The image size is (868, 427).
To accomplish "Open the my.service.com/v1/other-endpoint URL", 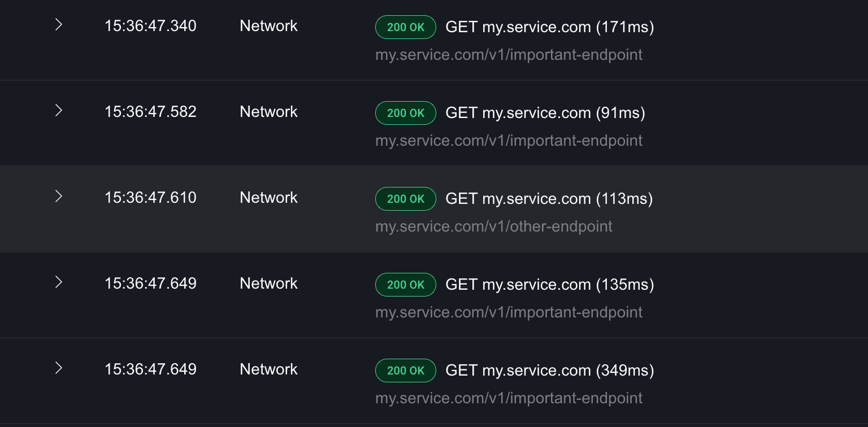I will [493, 226].
